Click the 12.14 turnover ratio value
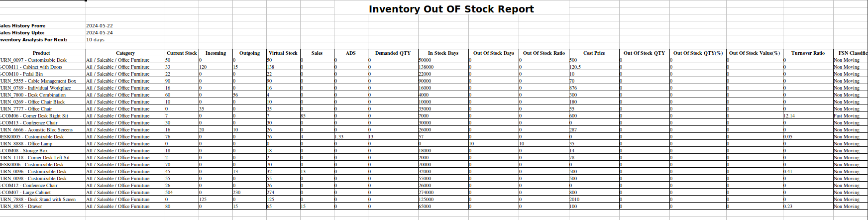Viewport: 868px width, 220px height. coord(789,116)
